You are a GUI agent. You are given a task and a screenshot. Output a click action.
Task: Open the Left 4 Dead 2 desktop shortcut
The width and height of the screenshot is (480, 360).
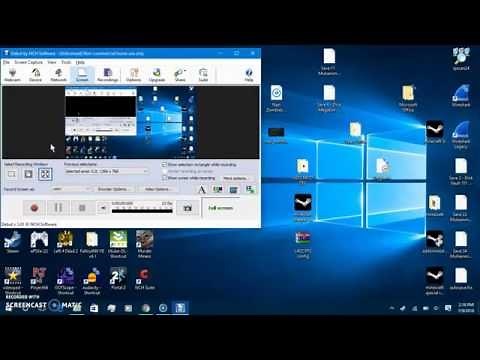tap(66, 242)
